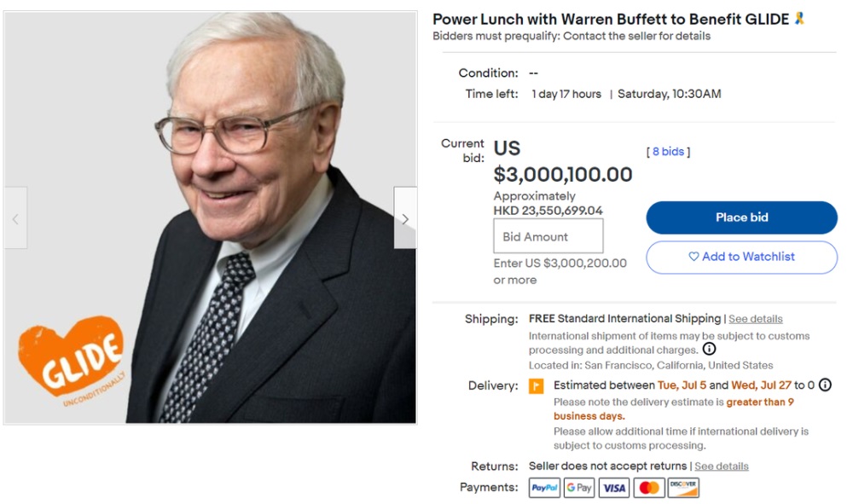The height and width of the screenshot is (504, 853).
Task: Click Add to Watchlist button
Action: click(741, 257)
